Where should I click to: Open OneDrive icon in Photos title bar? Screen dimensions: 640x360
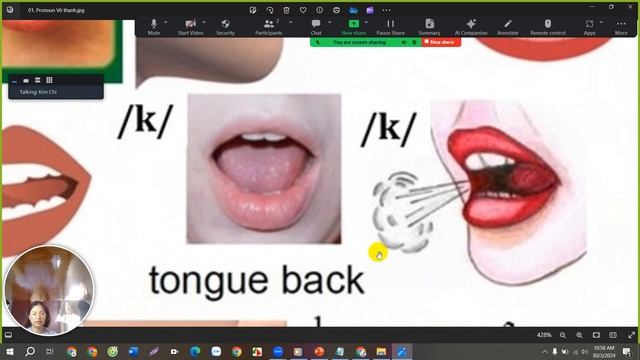pos(353,10)
